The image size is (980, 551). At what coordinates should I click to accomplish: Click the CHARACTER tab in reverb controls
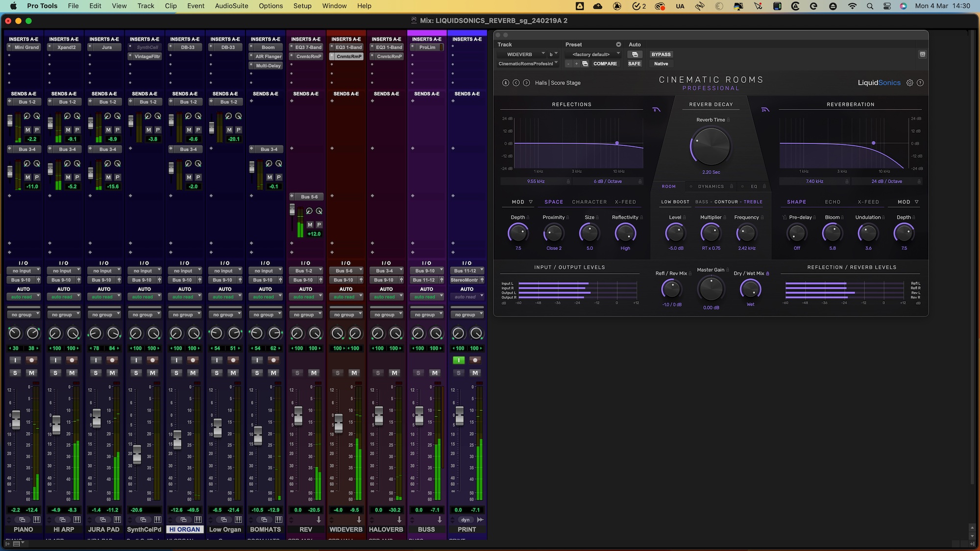coord(589,202)
